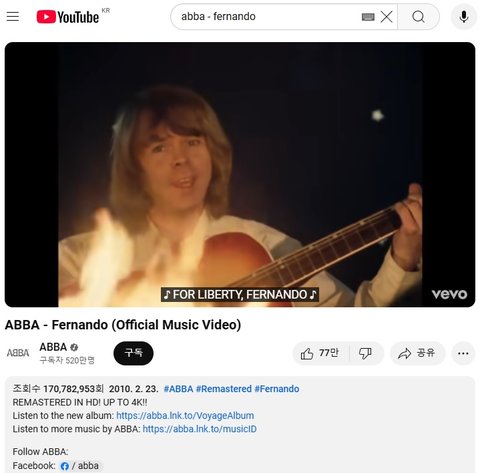Click the #Fernando hashtag
Screen dimensions: 480x473
point(277,389)
